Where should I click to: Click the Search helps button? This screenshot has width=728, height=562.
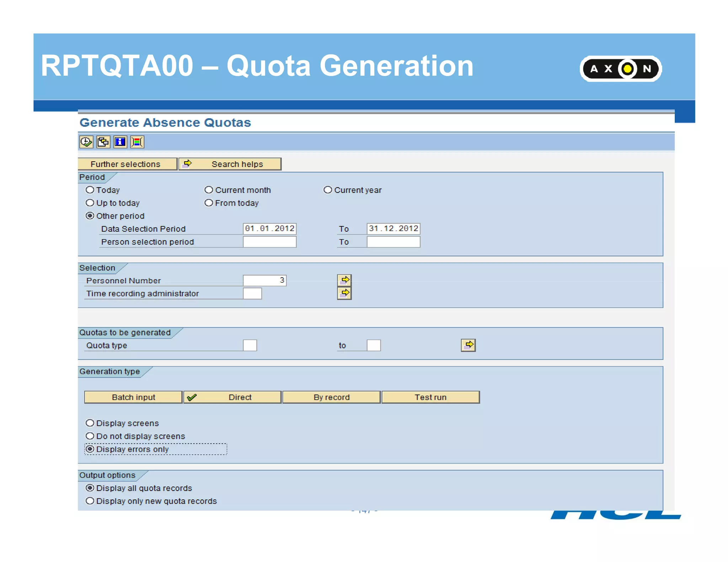[x=230, y=164]
